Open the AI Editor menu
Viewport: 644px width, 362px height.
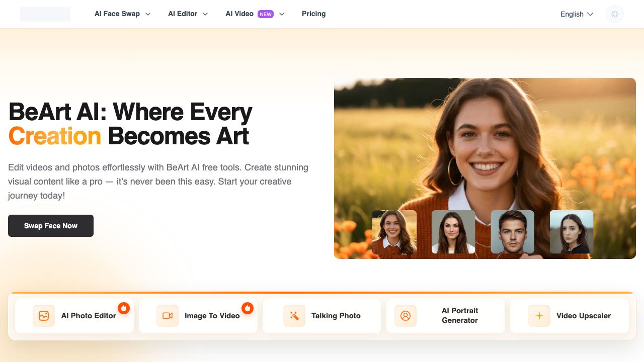pos(188,14)
